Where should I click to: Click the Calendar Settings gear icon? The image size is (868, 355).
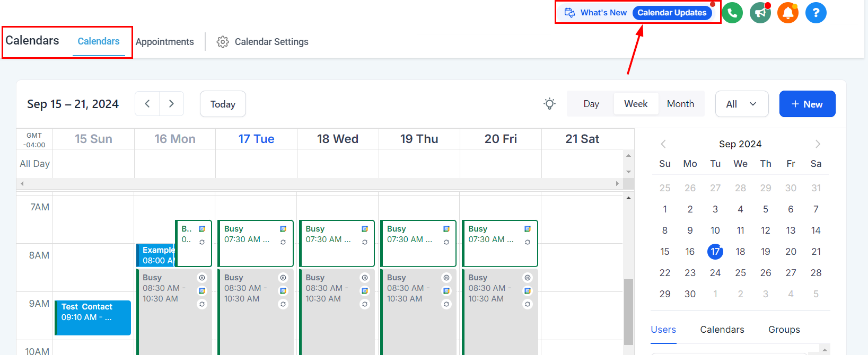223,42
